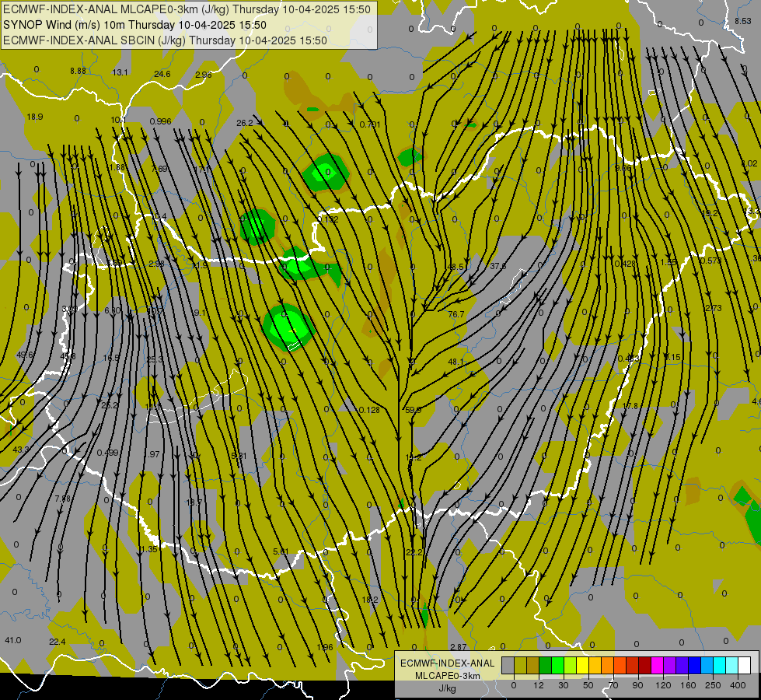The width and height of the screenshot is (761, 700).
Task: Click the map value 43.3
Action: pyautogui.click(x=21, y=450)
